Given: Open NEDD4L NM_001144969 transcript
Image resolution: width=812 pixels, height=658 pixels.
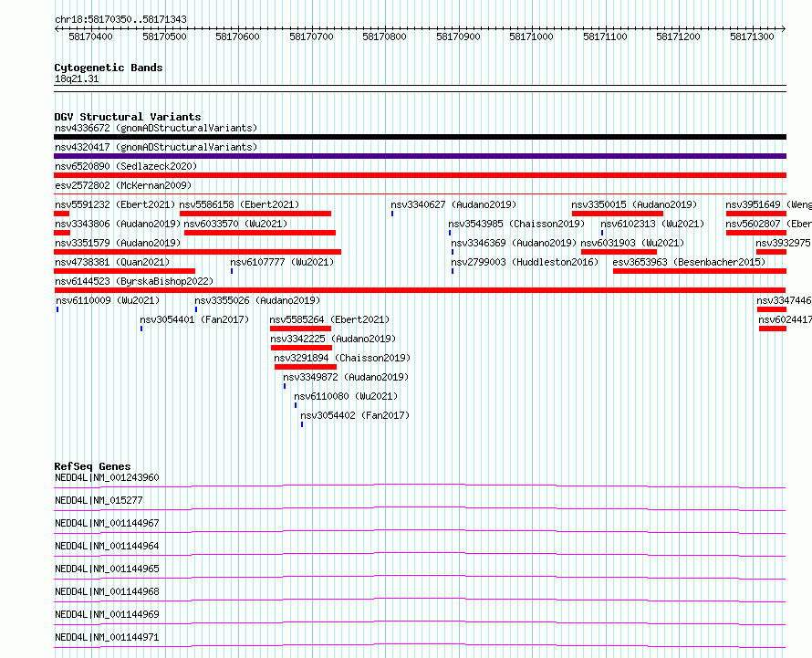Looking at the screenshot, I should [x=107, y=614].
